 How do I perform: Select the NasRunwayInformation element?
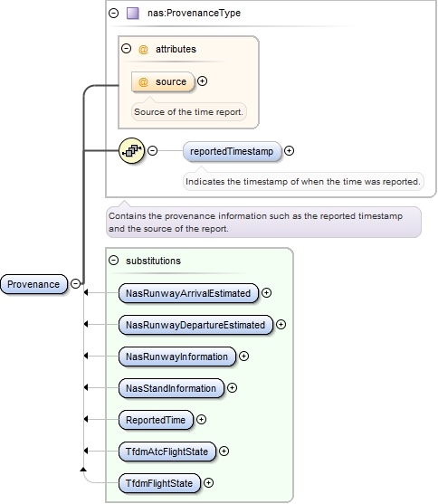(x=177, y=357)
